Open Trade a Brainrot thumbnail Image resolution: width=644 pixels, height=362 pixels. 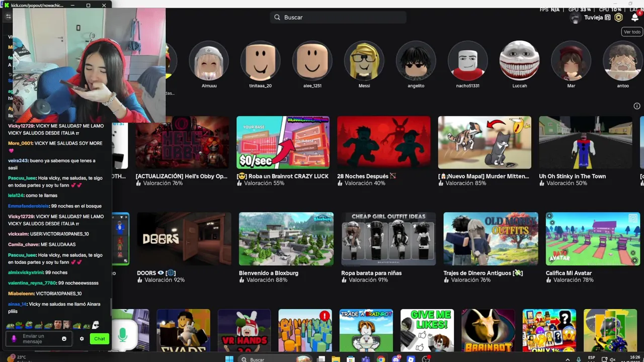tap(366, 330)
